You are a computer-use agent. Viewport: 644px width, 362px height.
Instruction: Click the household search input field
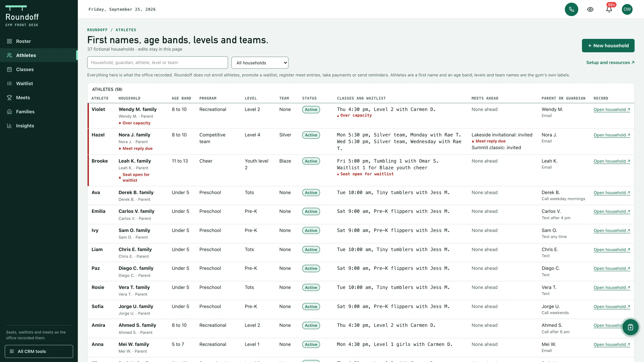(157, 63)
